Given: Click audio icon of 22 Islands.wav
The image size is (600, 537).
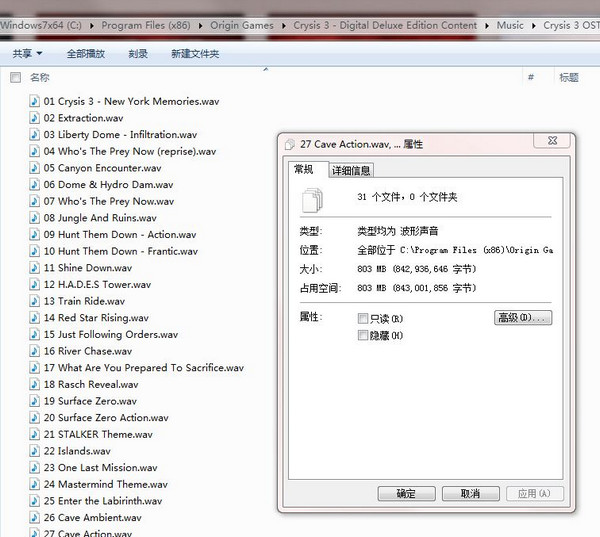Looking at the screenshot, I should [x=34, y=450].
